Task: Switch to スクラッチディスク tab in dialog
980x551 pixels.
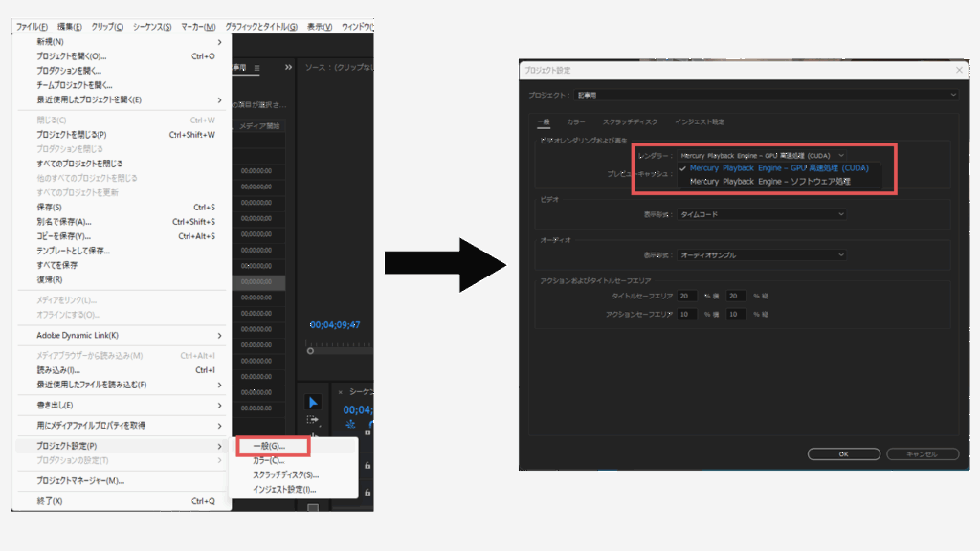Action: pyautogui.click(x=630, y=122)
